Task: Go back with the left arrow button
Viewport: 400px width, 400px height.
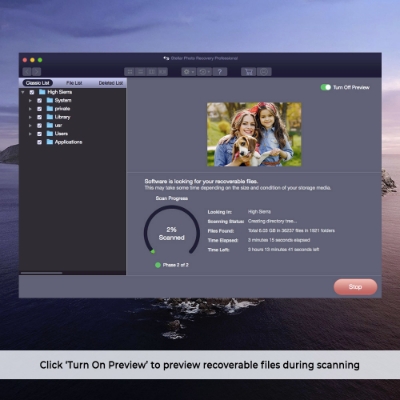Action: click(27, 72)
